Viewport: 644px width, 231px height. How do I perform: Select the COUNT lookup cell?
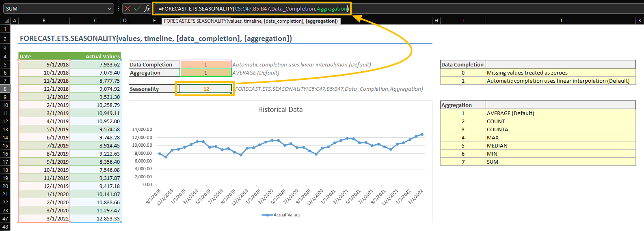[561, 121]
